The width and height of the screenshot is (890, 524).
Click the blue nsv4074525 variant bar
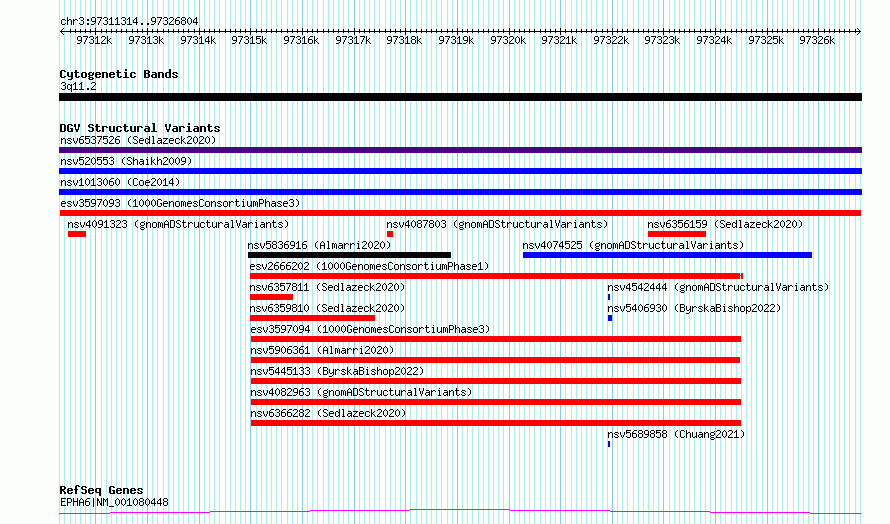[x=668, y=255]
